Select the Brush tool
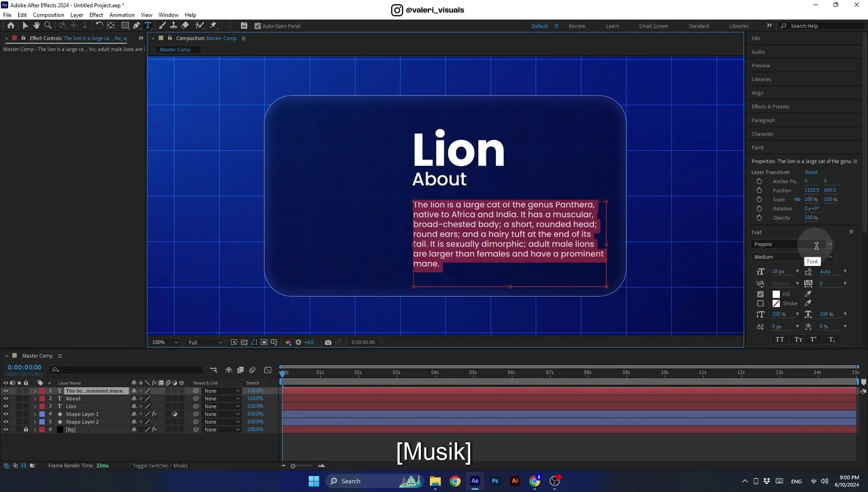The width and height of the screenshot is (868, 492). 162,26
